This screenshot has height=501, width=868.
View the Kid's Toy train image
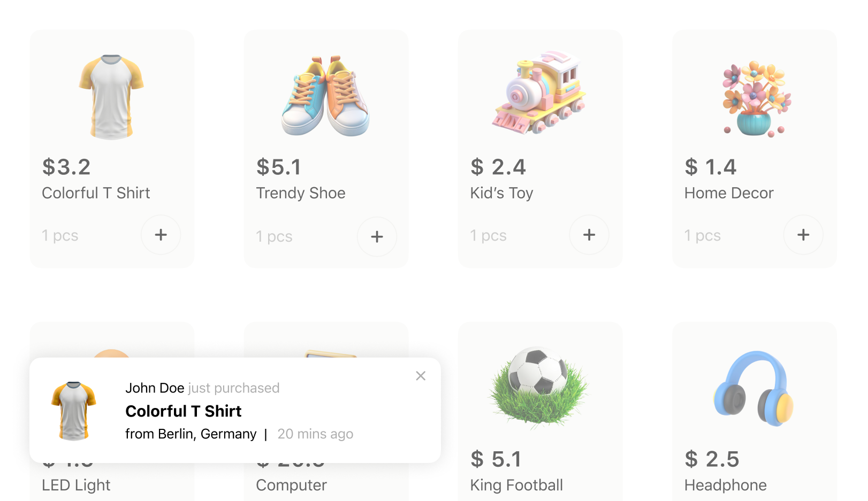click(539, 92)
